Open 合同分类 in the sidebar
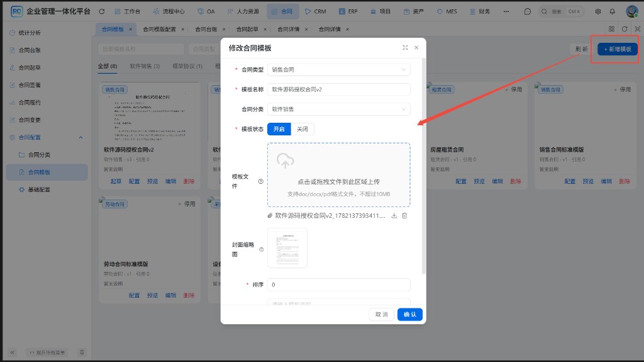Viewport: 644px width, 362px height. click(x=39, y=155)
